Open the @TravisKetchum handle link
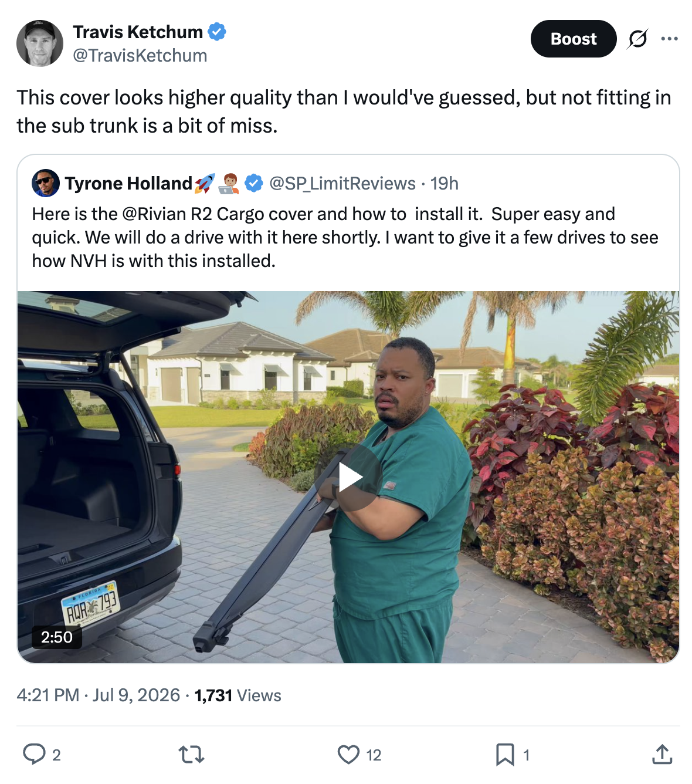This screenshot has height=784, width=692. click(140, 56)
